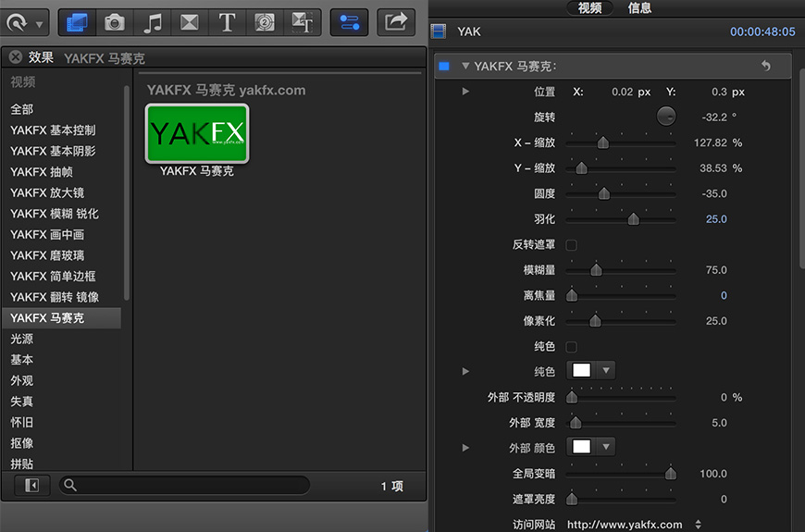Toggle the blue YAKFX 马赛克 effect enable box

[444, 66]
